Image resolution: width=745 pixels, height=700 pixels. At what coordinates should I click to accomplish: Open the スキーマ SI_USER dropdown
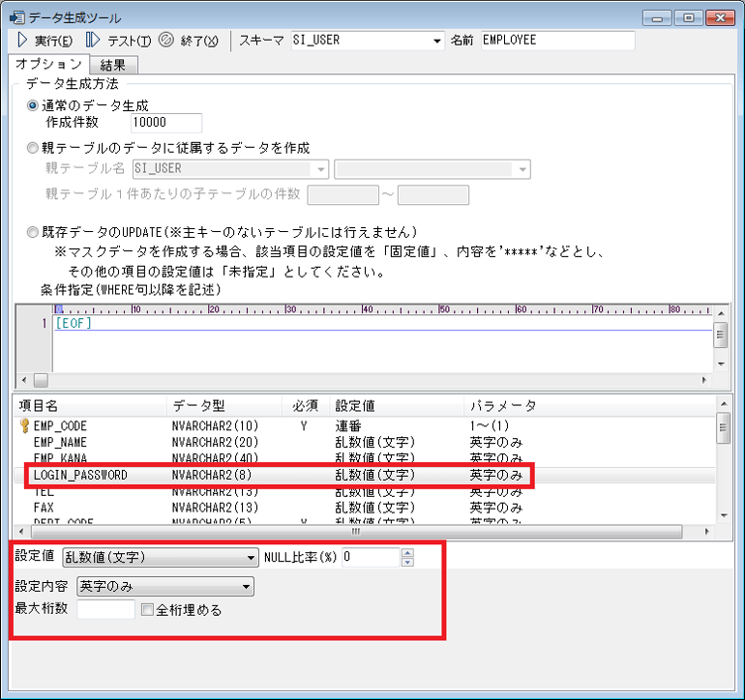click(x=436, y=41)
